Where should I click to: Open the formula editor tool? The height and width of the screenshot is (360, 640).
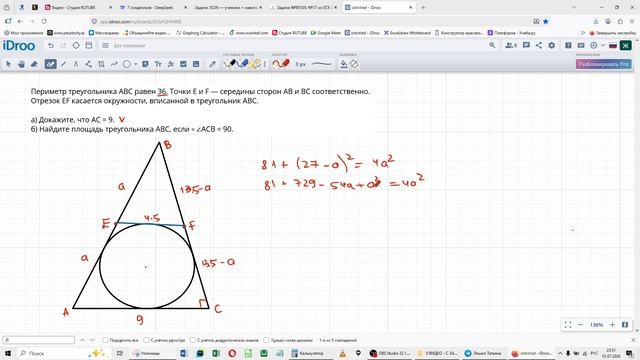(171, 64)
